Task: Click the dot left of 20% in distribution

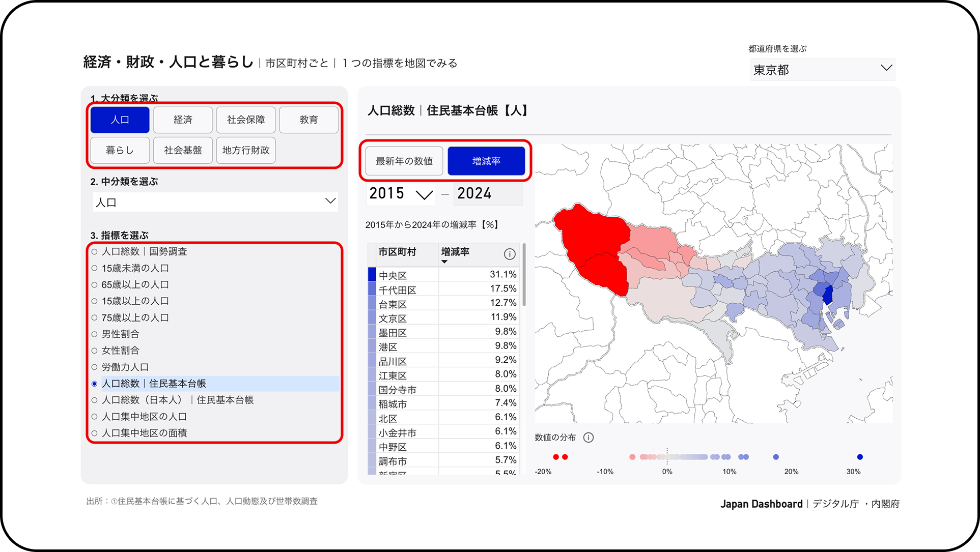Action: coord(776,457)
